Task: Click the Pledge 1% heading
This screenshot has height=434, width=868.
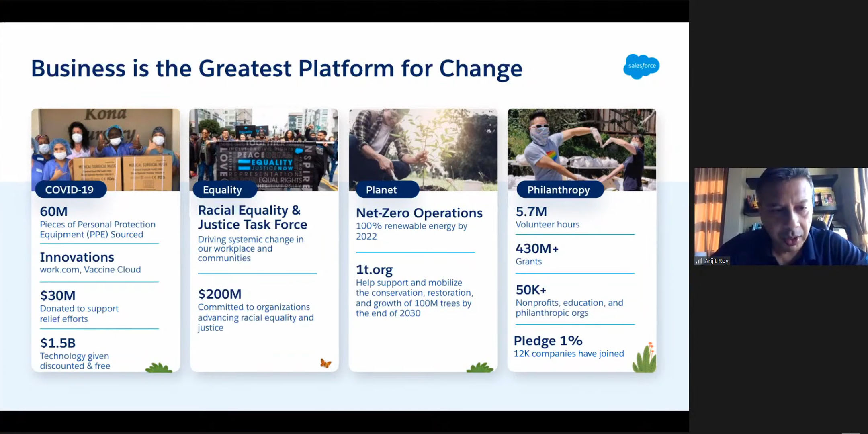Action: click(548, 341)
